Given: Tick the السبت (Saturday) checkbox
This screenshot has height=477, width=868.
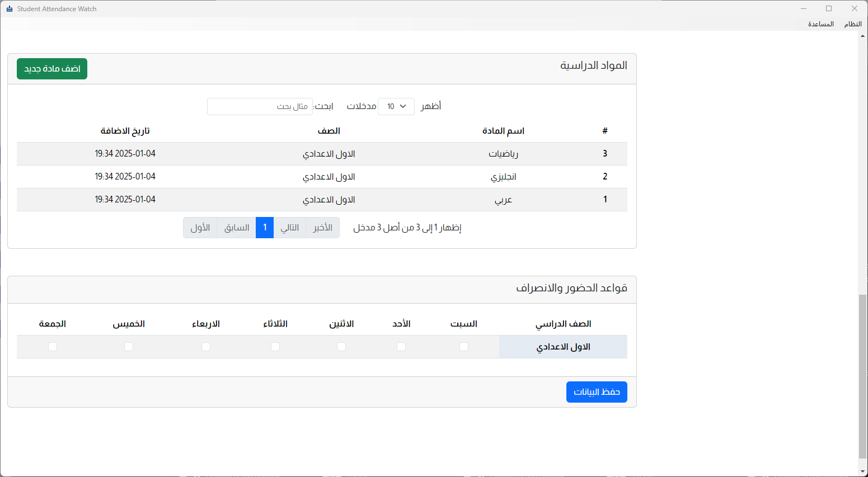Looking at the screenshot, I should coord(464,347).
